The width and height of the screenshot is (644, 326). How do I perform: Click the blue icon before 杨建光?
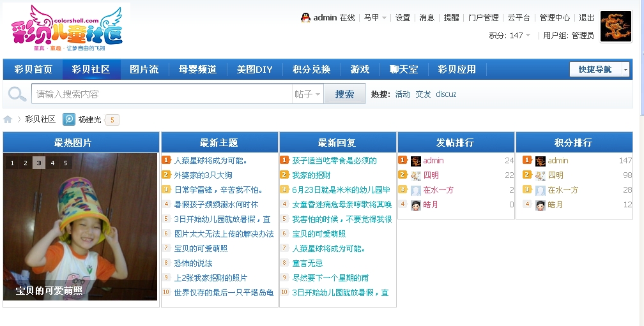coord(69,119)
